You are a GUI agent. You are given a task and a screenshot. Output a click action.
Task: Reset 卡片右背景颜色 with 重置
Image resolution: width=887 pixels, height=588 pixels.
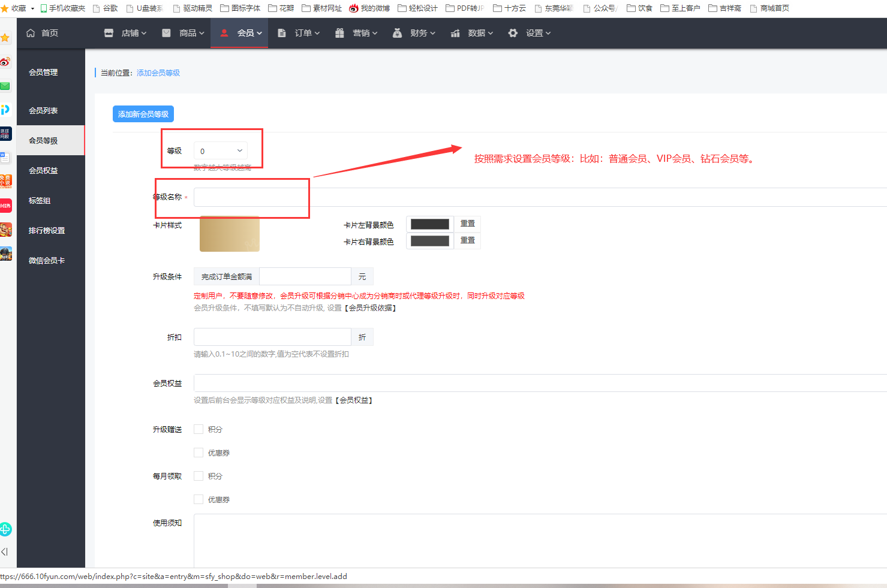[468, 240]
